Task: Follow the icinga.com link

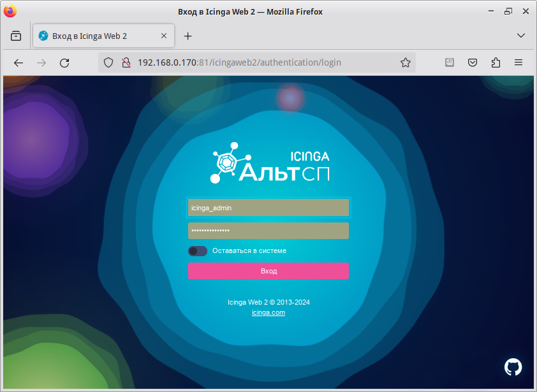Action: pyautogui.click(x=268, y=313)
